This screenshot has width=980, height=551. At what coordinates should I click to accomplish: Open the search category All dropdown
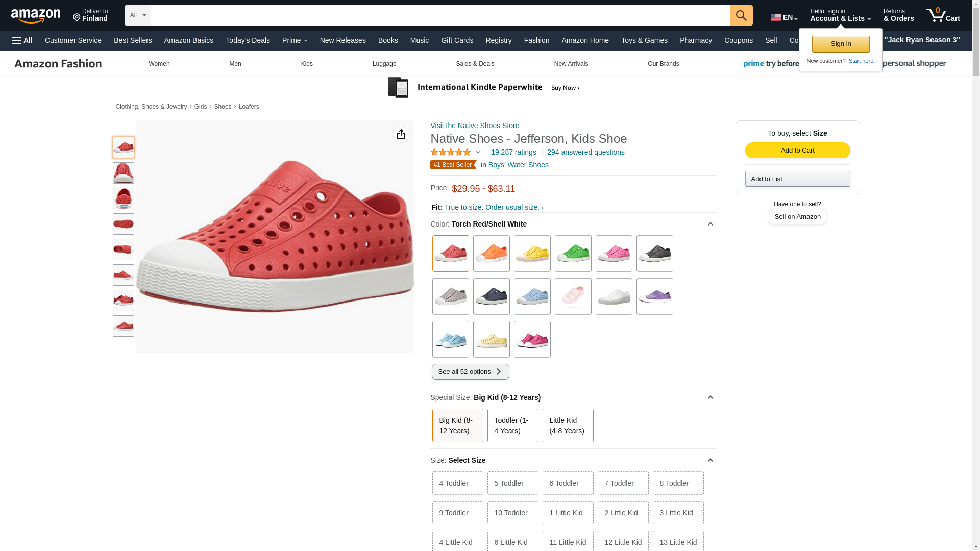(x=137, y=15)
